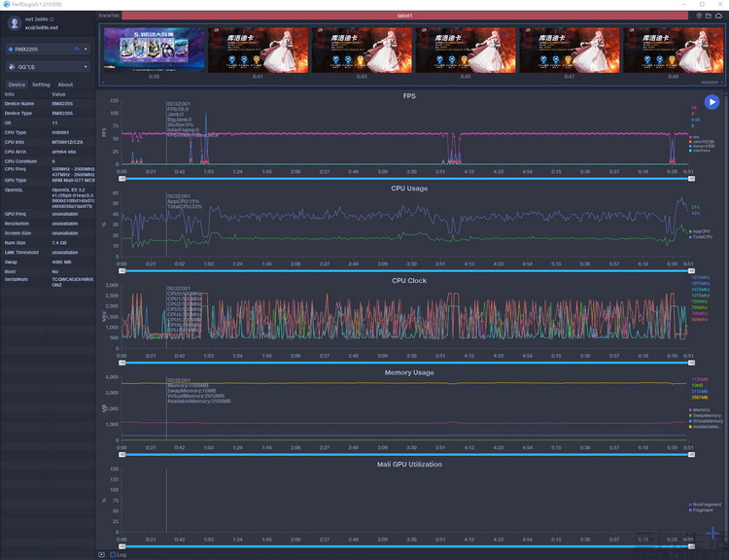This screenshot has width=729, height=560.
Task: Toggle the Jank series in the FPS legend
Action: (x=702, y=141)
